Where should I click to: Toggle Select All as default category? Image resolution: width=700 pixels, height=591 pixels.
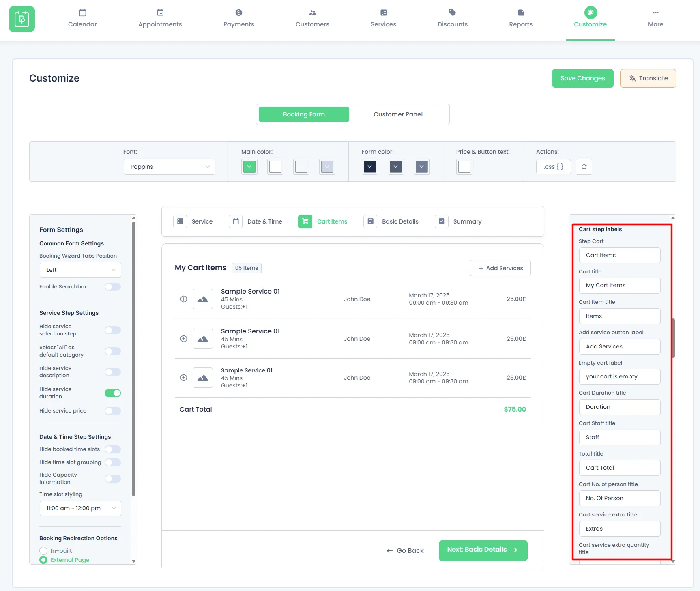[113, 351]
